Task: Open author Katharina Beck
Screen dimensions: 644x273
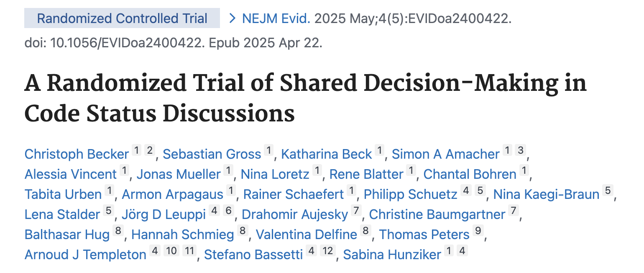Action: pos(326,154)
